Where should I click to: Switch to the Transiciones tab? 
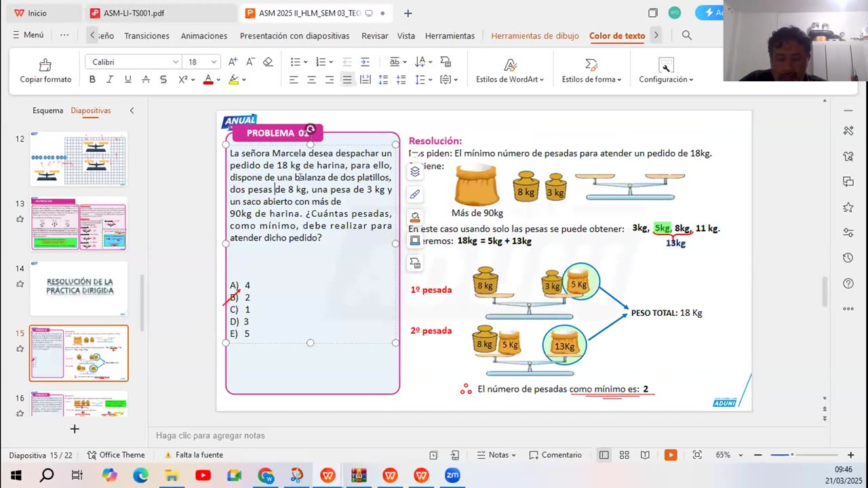[x=146, y=36]
